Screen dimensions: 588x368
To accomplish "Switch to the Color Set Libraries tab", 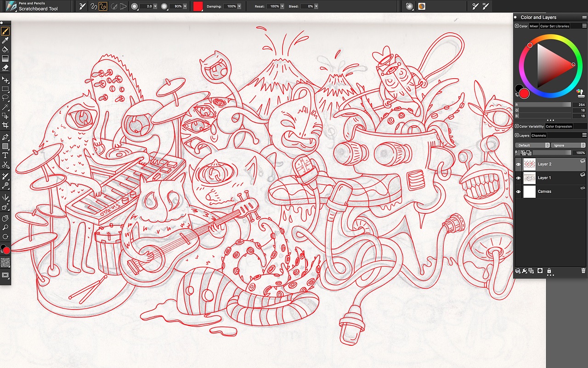I will (554, 26).
